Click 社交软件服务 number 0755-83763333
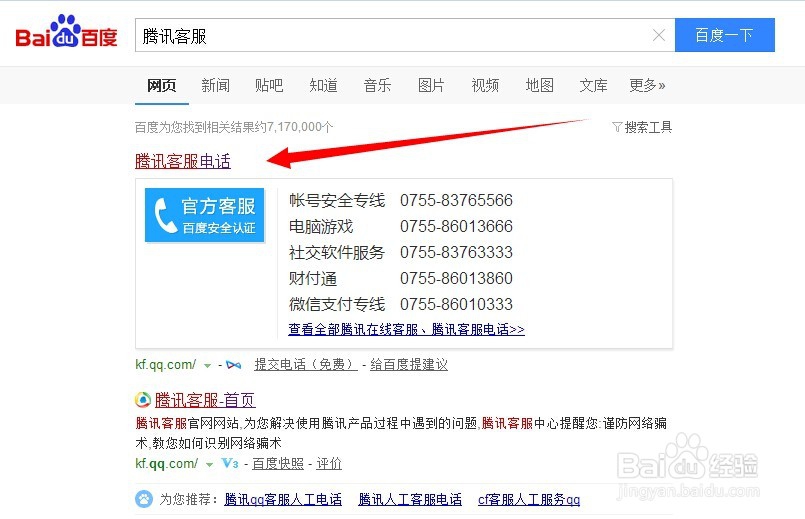The width and height of the screenshot is (805, 519). pyautogui.click(x=456, y=253)
